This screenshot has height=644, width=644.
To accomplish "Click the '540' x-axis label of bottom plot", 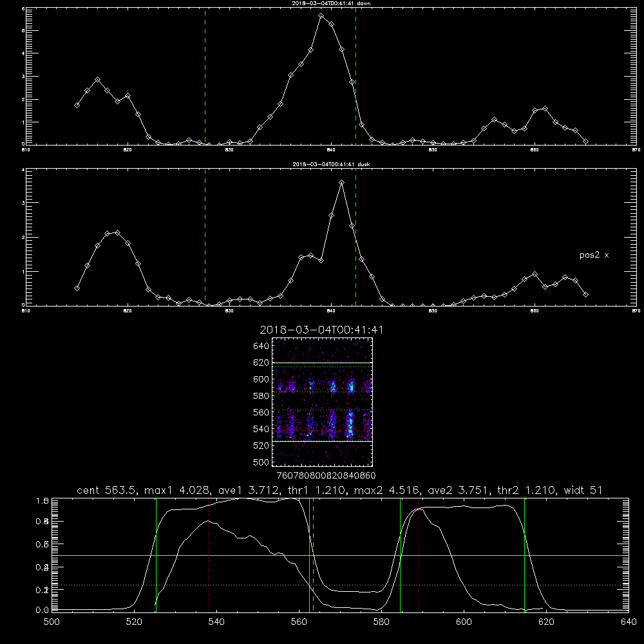I will click(x=216, y=621).
